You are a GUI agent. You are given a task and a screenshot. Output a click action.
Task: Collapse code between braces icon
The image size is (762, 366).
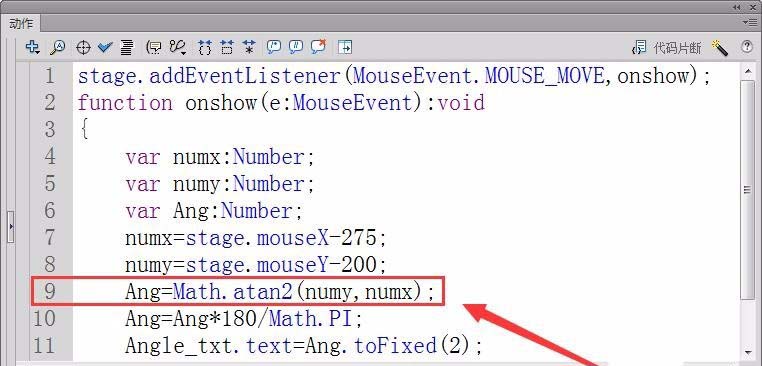[205, 47]
